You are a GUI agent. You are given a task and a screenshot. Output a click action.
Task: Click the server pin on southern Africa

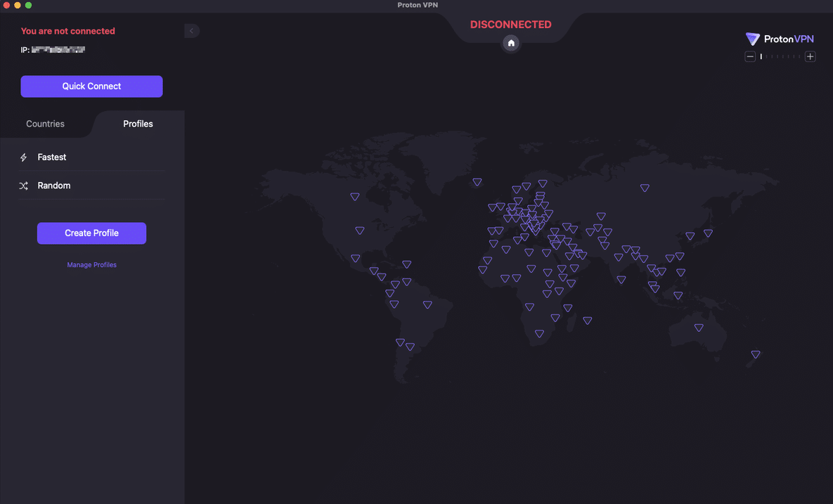pyautogui.click(x=539, y=332)
